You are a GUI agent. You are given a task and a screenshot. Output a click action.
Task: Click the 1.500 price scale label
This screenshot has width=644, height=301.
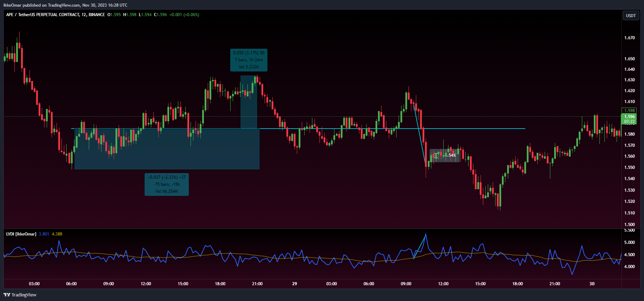click(629, 225)
